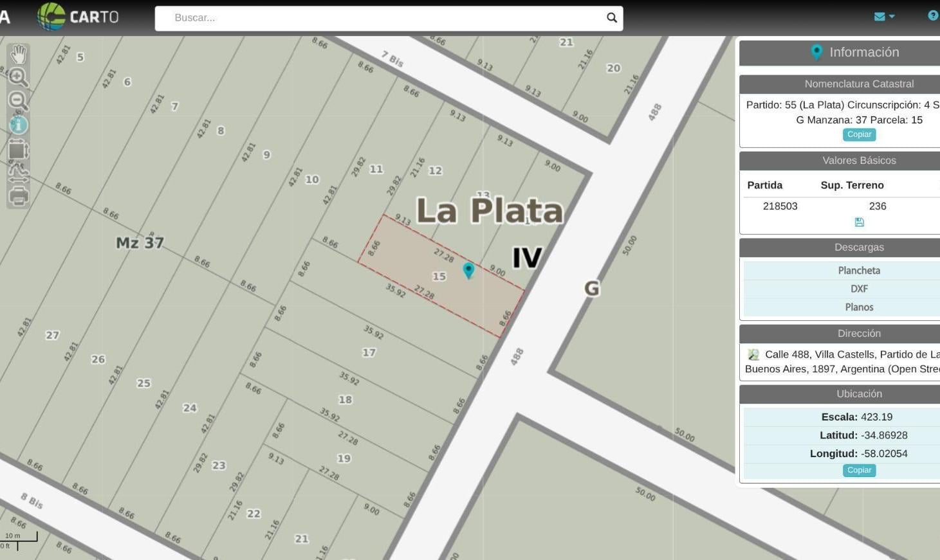Select parcel 19 on the map
Viewport: 940px width, 560px height.
click(344, 458)
